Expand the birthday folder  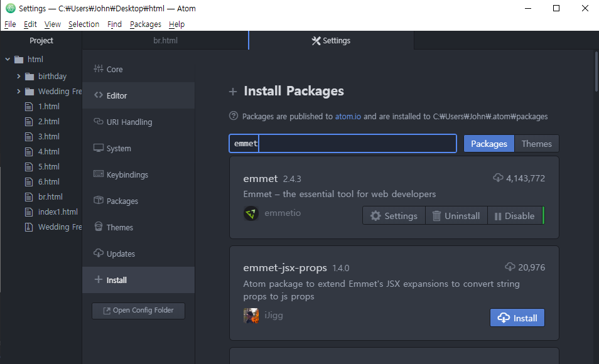point(19,77)
